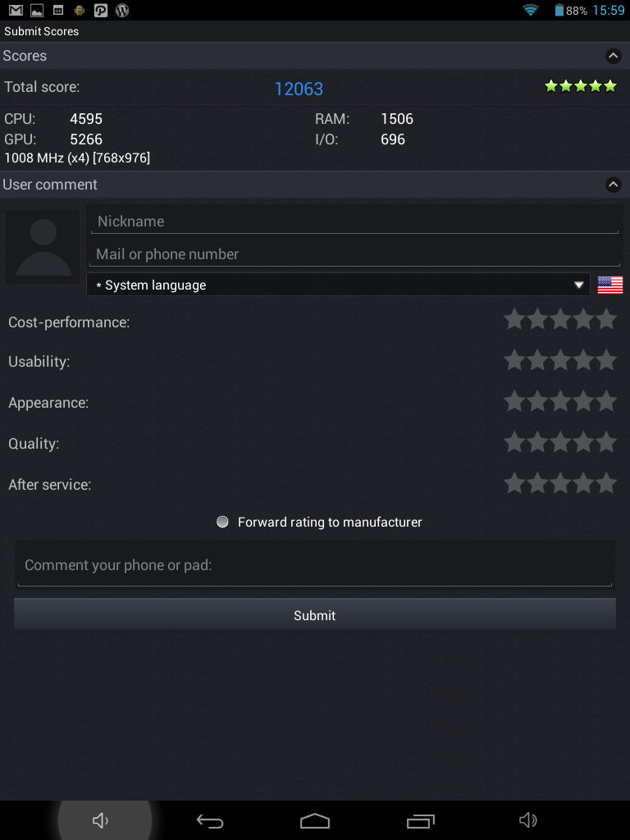Enable Forward rating to manufacturer
Screen dimensions: 630x840
coord(222,522)
